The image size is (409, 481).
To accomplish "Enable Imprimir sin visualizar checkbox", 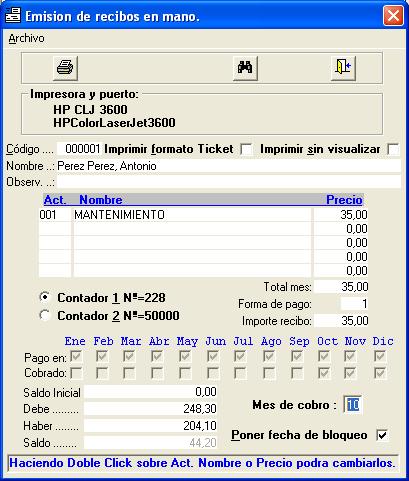I will 393,149.
